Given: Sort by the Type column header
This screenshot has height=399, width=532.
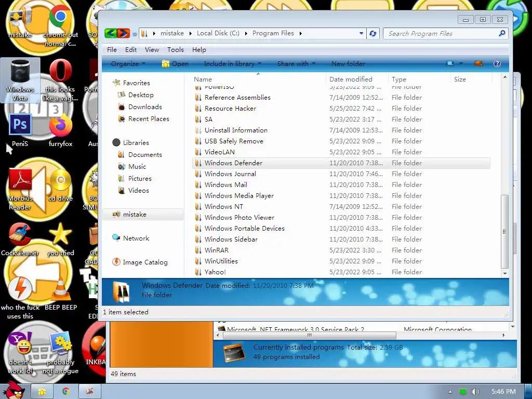Looking at the screenshot, I should [419, 79].
